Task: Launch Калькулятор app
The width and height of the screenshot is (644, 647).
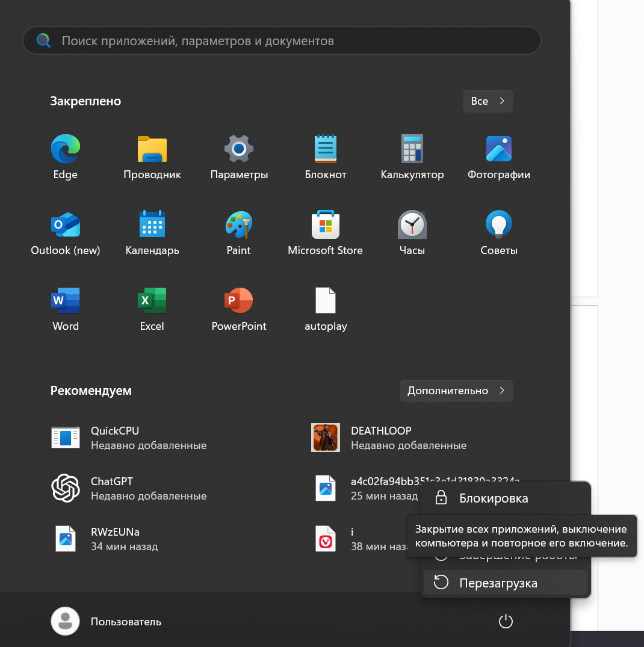Action: pos(412,157)
